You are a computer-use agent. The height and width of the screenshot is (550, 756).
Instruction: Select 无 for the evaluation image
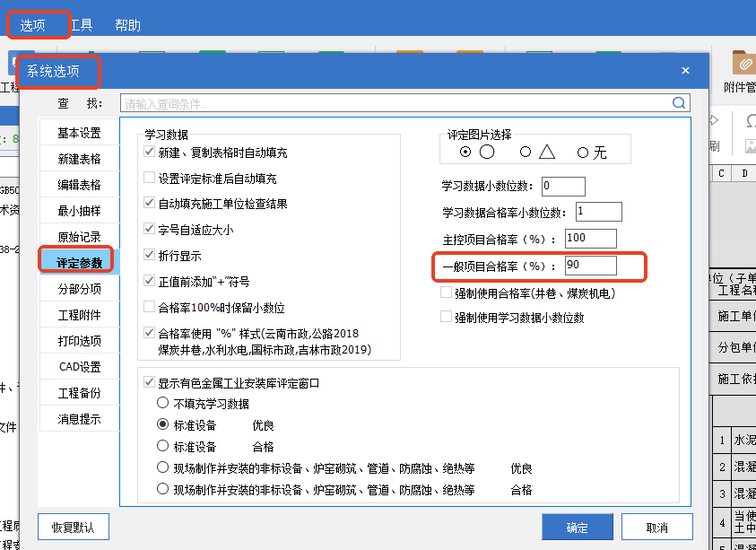point(583,153)
